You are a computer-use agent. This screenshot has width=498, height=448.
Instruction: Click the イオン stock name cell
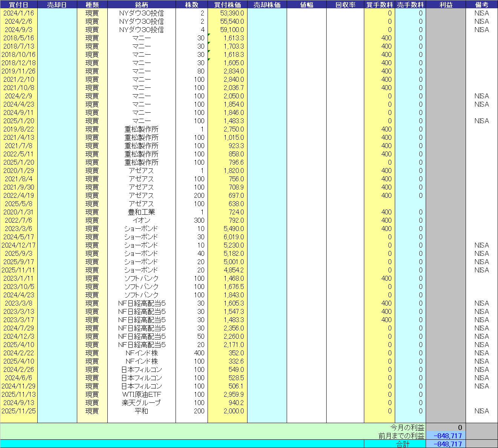[141, 220]
